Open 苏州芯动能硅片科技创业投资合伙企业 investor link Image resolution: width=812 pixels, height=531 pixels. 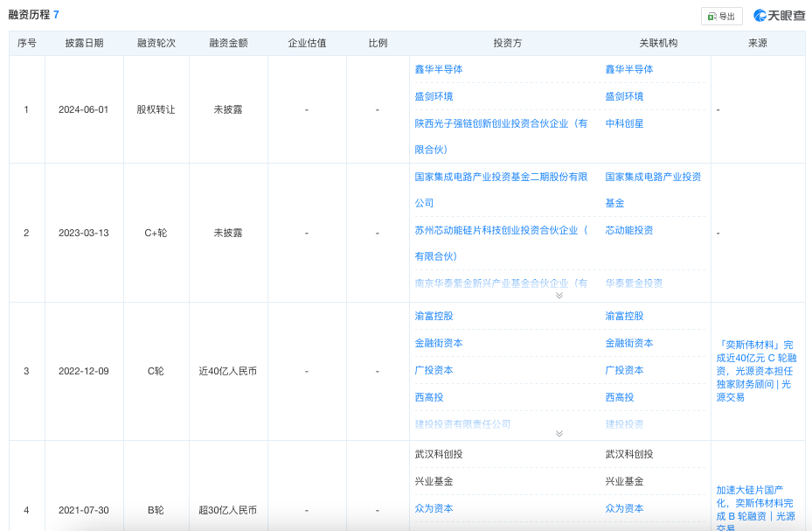[x=501, y=230]
